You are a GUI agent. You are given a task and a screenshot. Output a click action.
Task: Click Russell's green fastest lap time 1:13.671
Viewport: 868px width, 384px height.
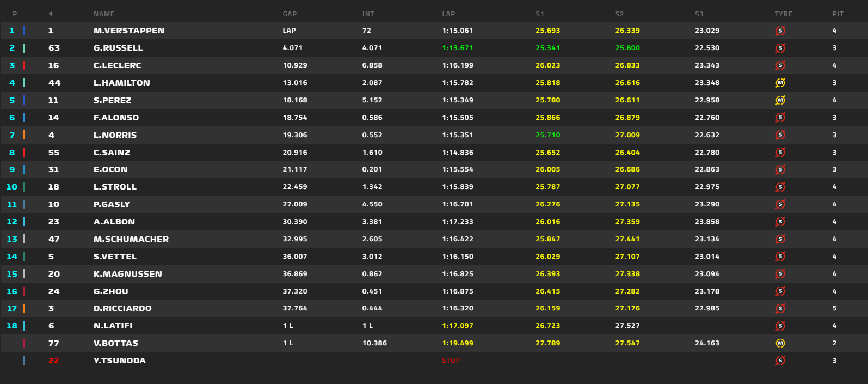[458, 48]
